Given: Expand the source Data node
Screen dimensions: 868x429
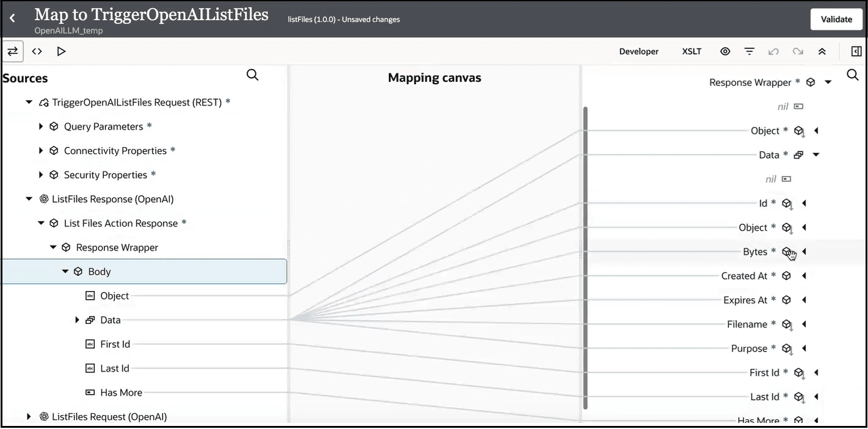Looking at the screenshot, I should pyautogui.click(x=78, y=320).
